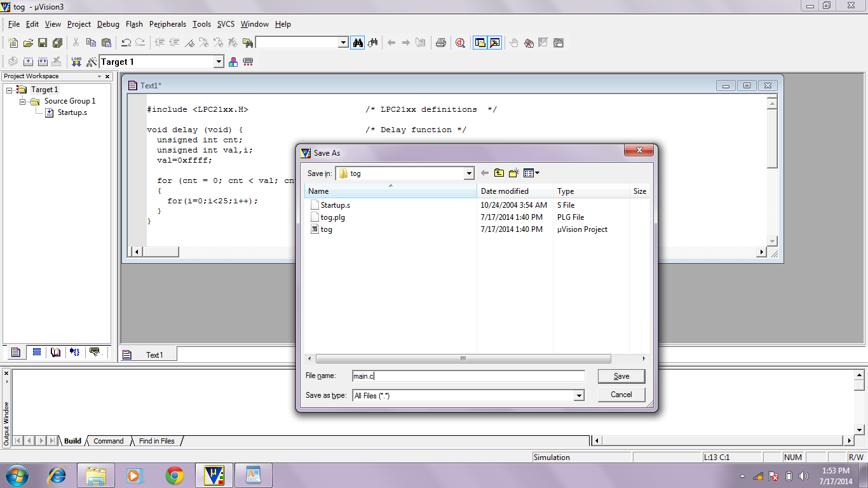This screenshot has height=488, width=868.
Task: Select the Files workspace tab icon
Action: (16, 352)
